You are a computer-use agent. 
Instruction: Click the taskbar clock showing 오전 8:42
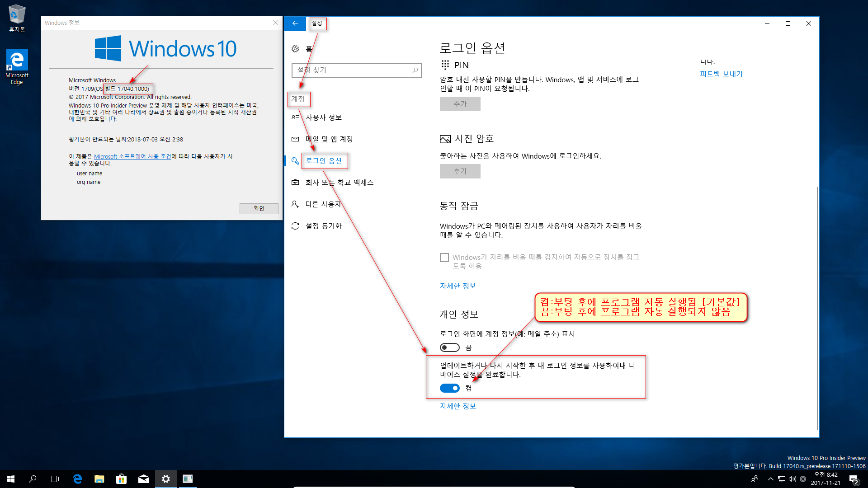(x=826, y=479)
